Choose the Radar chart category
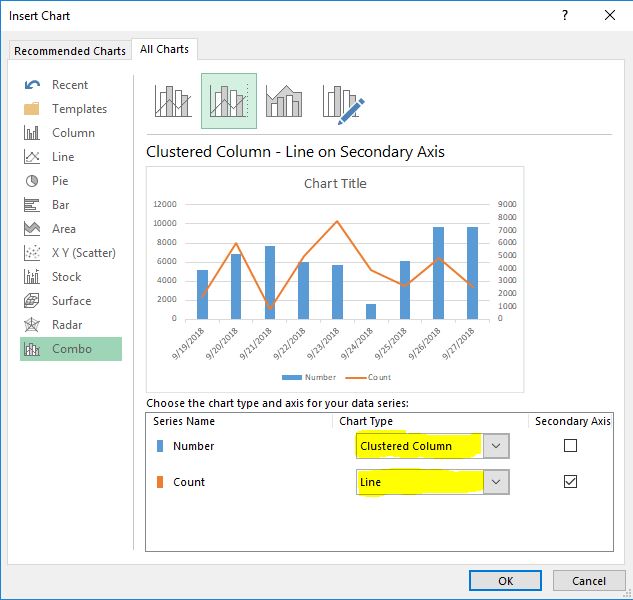Viewport: 633px width, 600px height. [67, 325]
